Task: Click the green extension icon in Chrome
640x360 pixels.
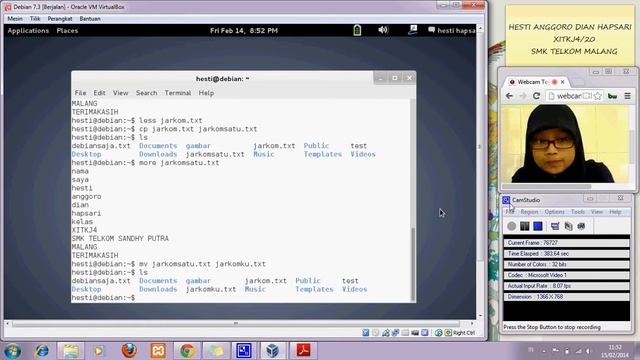Action: point(612,96)
